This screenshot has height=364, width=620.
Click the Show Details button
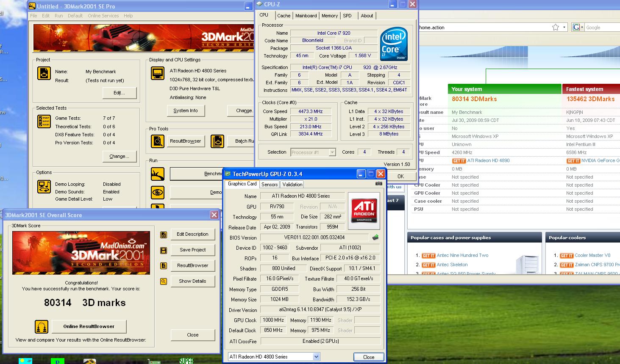point(193,281)
